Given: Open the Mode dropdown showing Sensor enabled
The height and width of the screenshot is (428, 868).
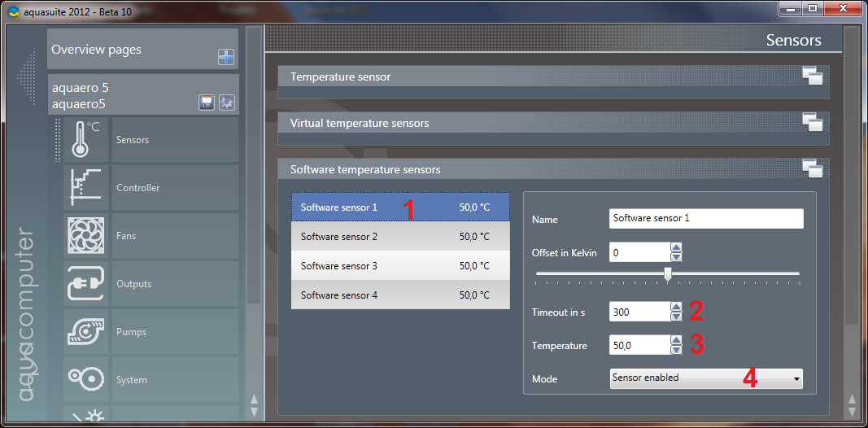Looking at the screenshot, I should (705, 378).
